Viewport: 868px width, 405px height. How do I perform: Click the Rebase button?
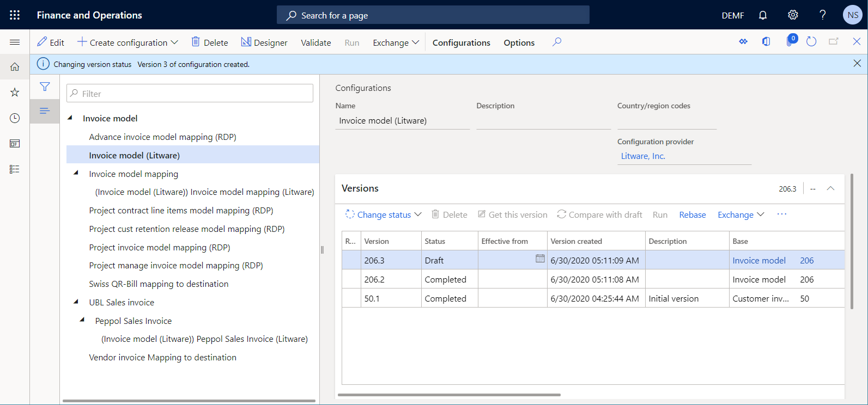(692, 215)
